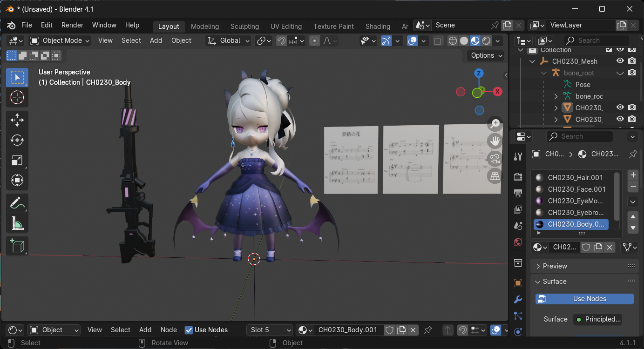Choose the Rotate tool
Viewport: 644px width, 349px height.
pyautogui.click(x=17, y=140)
